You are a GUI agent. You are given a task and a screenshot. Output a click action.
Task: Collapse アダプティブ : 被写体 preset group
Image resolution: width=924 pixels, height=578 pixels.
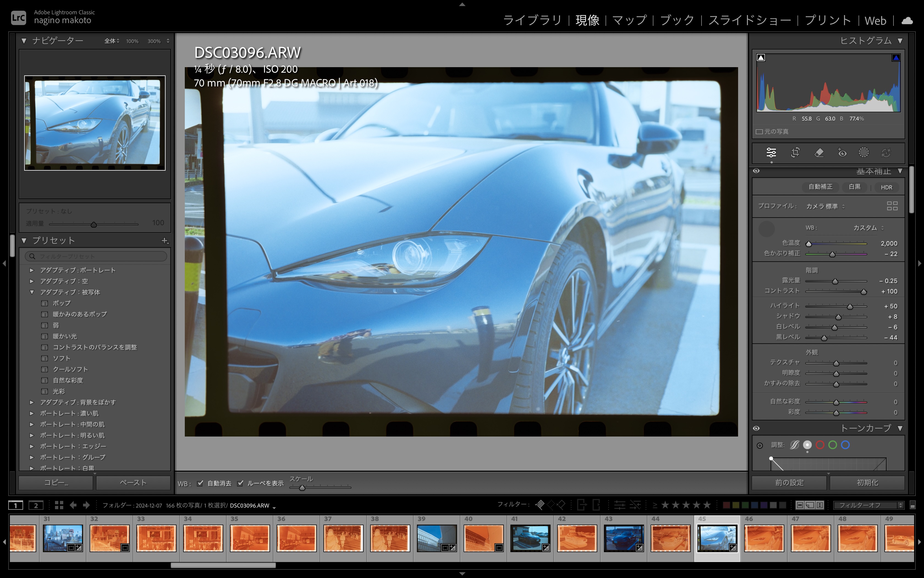click(x=32, y=292)
